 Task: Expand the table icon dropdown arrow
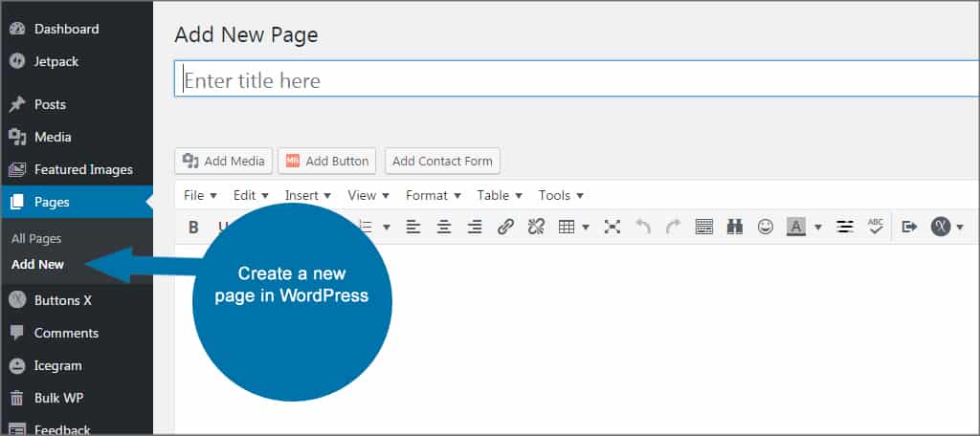coord(586,228)
